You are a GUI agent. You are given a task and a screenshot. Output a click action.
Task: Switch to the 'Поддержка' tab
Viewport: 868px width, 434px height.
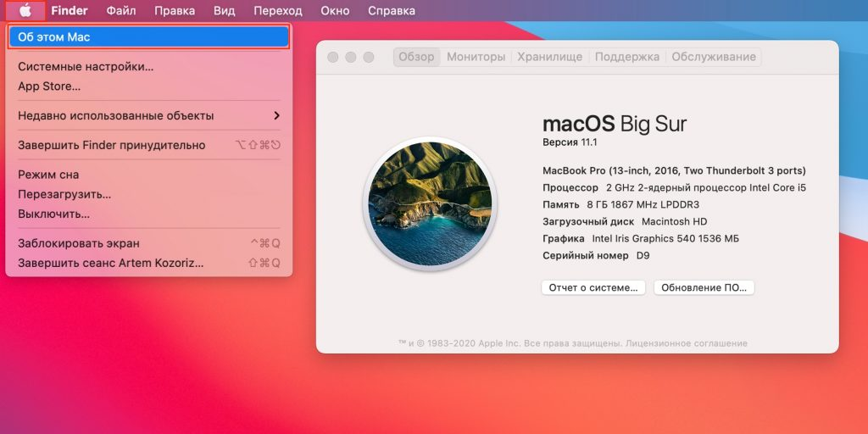(x=627, y=57)
